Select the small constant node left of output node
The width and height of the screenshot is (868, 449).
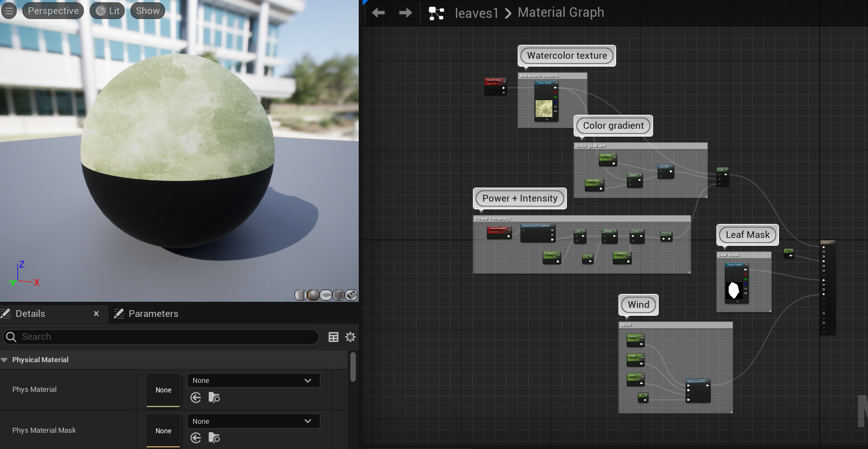pyautogui.click(x=789, y=254)
